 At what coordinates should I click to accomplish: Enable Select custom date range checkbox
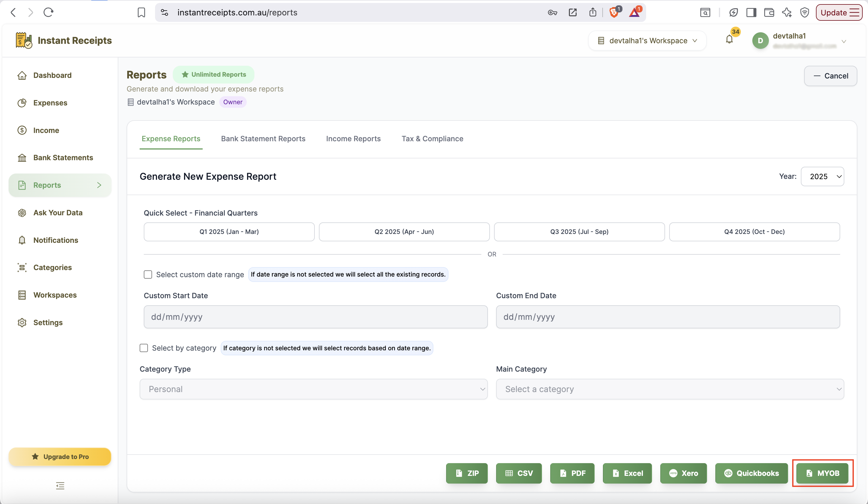coord(148,275)
